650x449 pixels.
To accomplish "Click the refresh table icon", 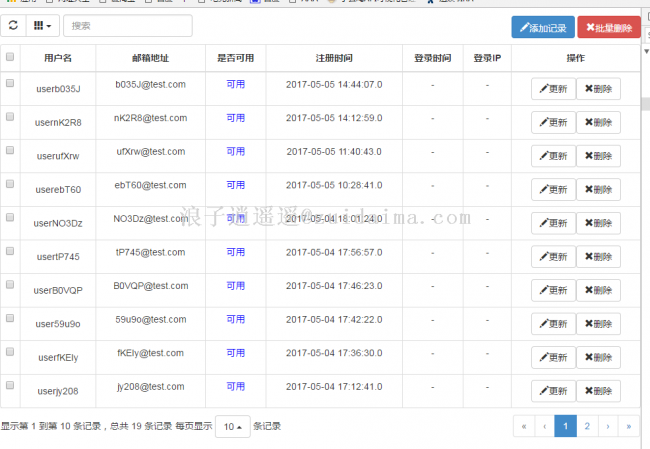I will (x=13, y=26).
